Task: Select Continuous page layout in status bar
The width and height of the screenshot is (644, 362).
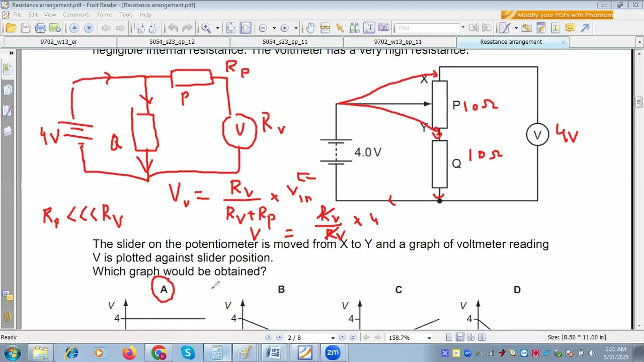Action: (x=460, y=337)
